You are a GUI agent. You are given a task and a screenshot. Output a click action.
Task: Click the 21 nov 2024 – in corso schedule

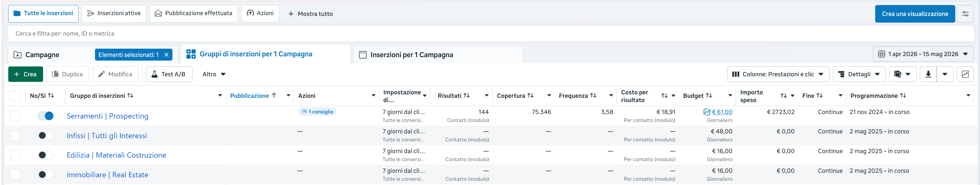(x=879, y=112)
